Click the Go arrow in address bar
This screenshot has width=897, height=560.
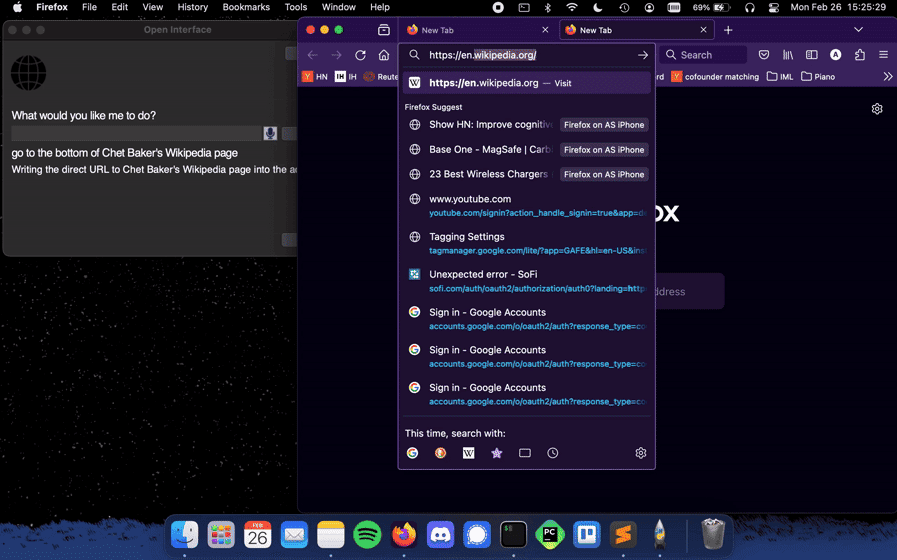tap(643, 55)
